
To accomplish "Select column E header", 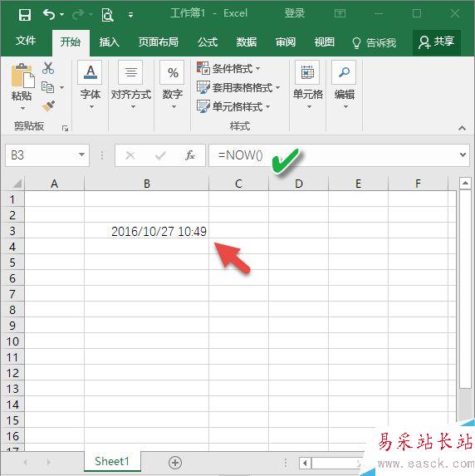I will (358, 184).
